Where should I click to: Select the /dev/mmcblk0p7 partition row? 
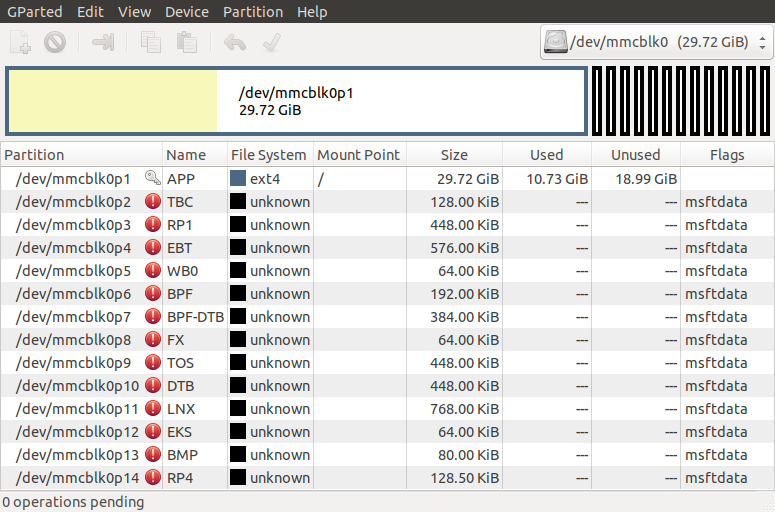387,316
